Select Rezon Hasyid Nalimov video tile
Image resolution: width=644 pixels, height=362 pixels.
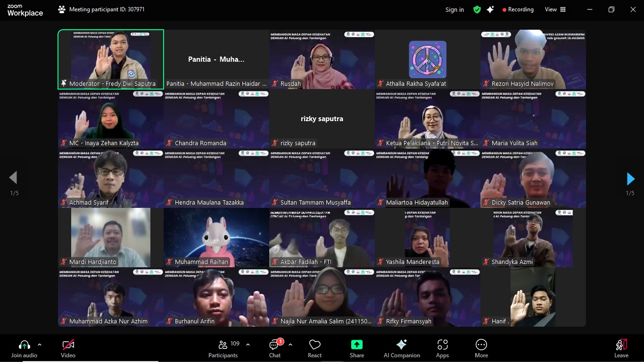pyautogui.click(x=533, y=59)
